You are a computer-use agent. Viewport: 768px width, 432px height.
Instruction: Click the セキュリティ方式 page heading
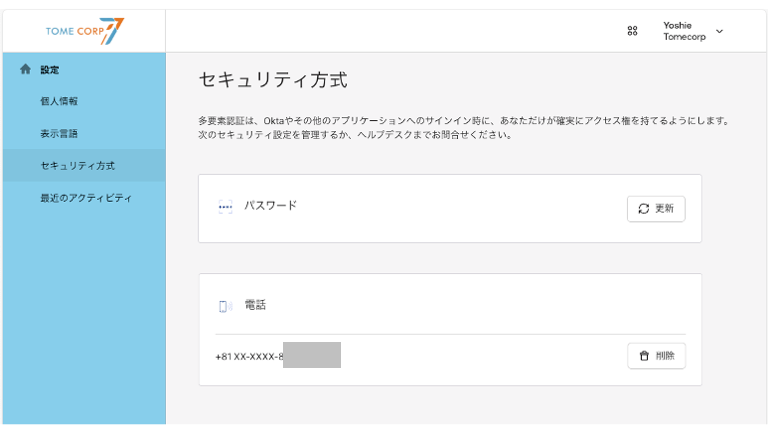point(273,81)
